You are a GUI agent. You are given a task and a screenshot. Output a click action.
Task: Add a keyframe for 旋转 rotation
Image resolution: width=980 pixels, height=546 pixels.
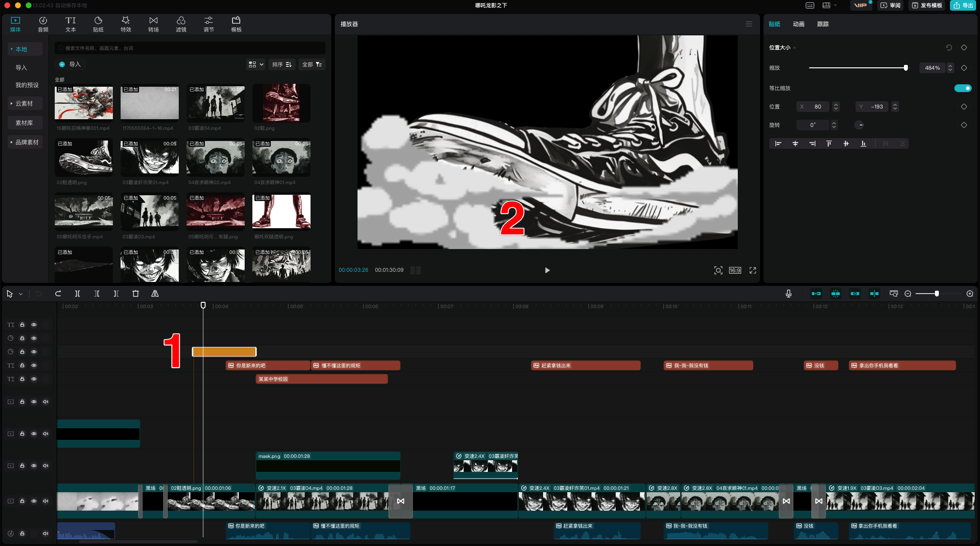(964, 125)
